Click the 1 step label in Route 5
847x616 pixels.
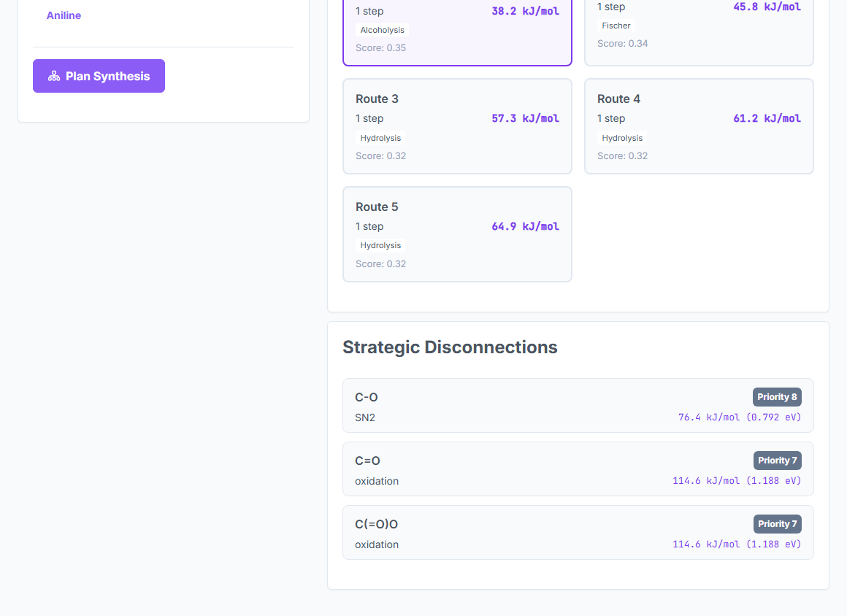click(369, 226)
